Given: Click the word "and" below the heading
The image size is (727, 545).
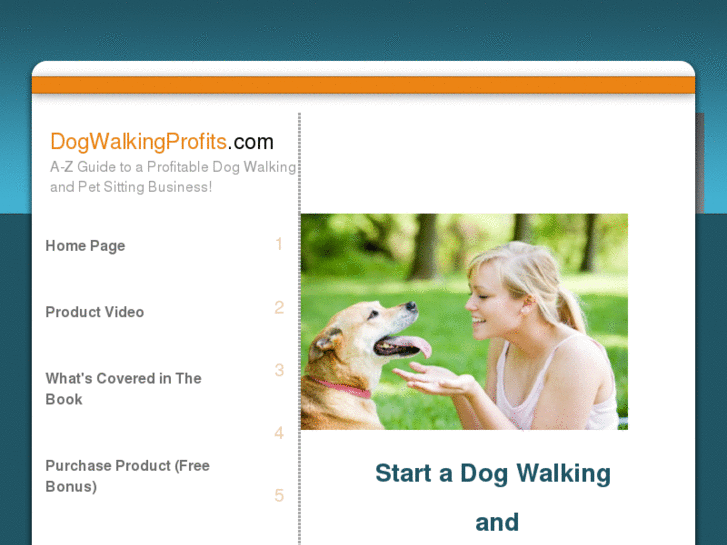Looking at the screenshot, I should (497, 522).
